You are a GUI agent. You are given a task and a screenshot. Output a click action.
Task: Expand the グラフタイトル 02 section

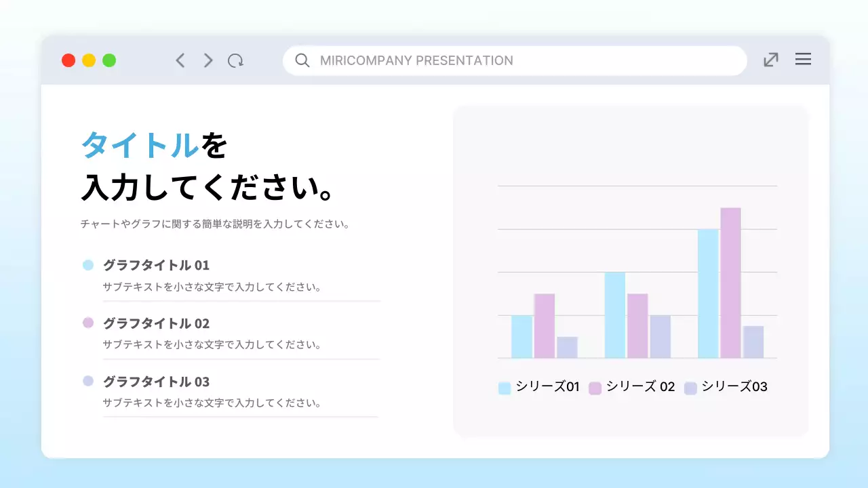(156, 323)
